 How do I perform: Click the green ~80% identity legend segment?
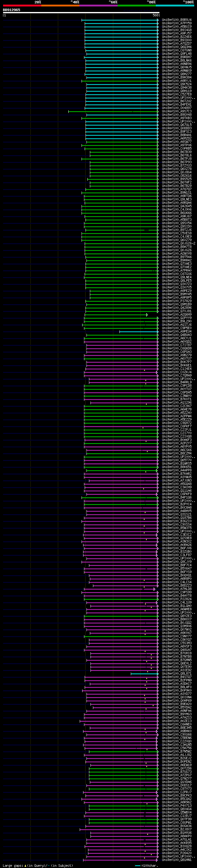pyautogui.click(x=136, y=6)
